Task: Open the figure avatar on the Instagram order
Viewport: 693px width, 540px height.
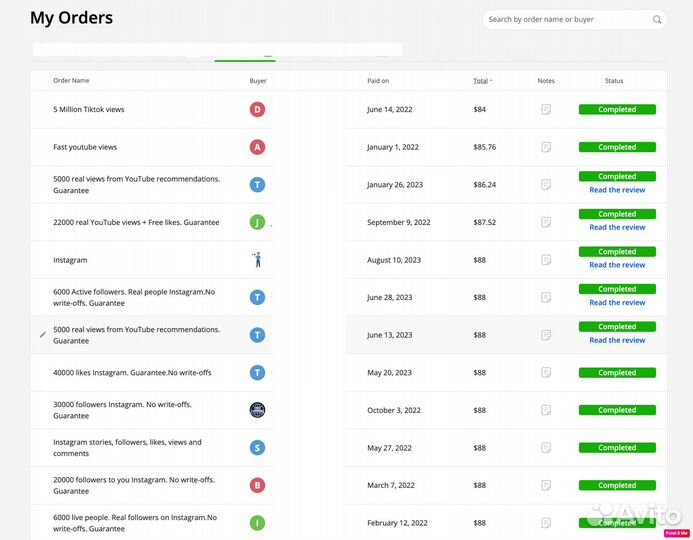Action: (x=257, y=260)
